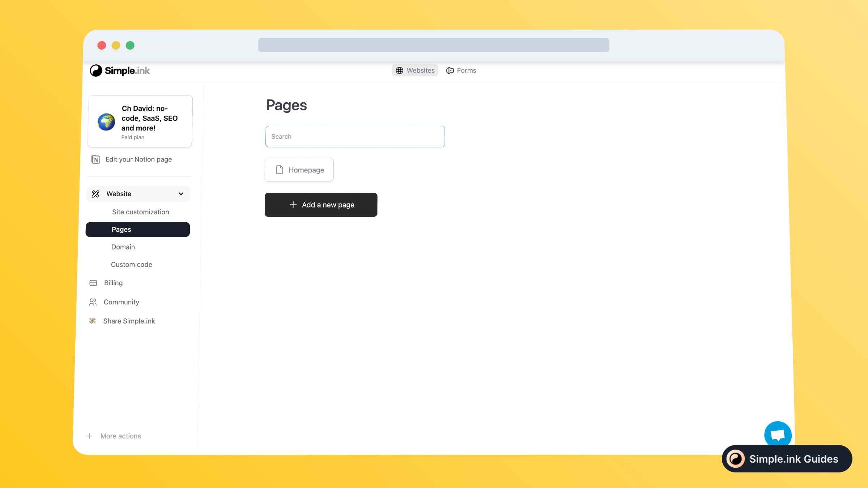This screenshot has height=488, width=868.
Task: Click the Share Simple.ink referral icon
Action: pos(93,321)
